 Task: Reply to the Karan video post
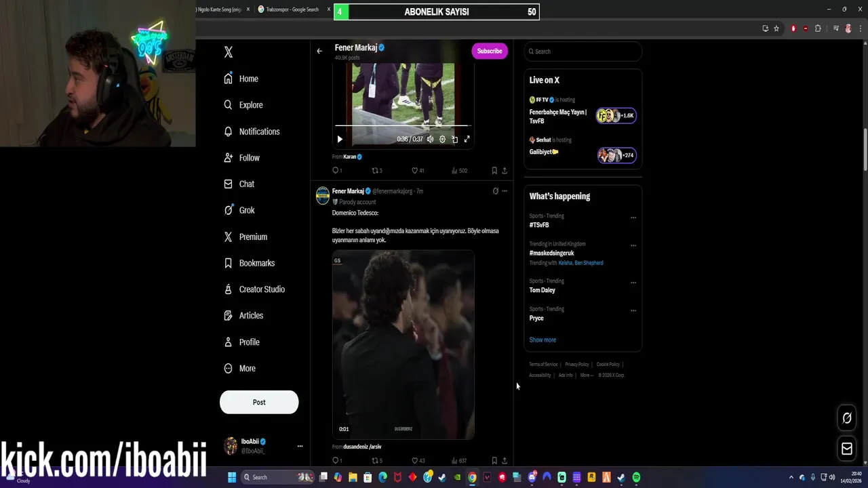(337, 171)
